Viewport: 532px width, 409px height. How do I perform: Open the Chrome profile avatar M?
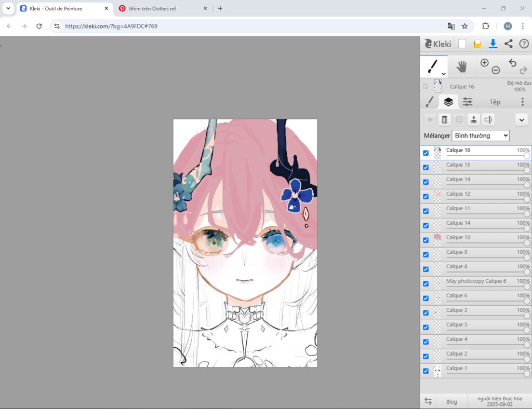[x=508, y=26]
